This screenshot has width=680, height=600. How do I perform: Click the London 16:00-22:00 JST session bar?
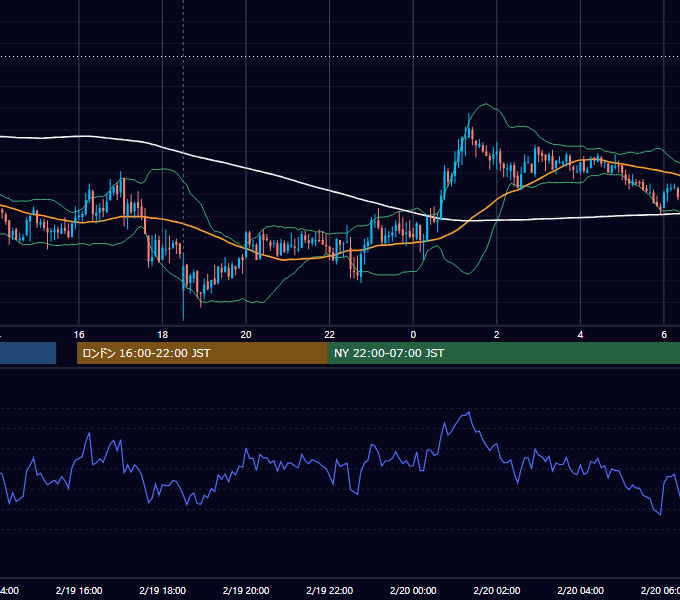(x=202, y=353)
